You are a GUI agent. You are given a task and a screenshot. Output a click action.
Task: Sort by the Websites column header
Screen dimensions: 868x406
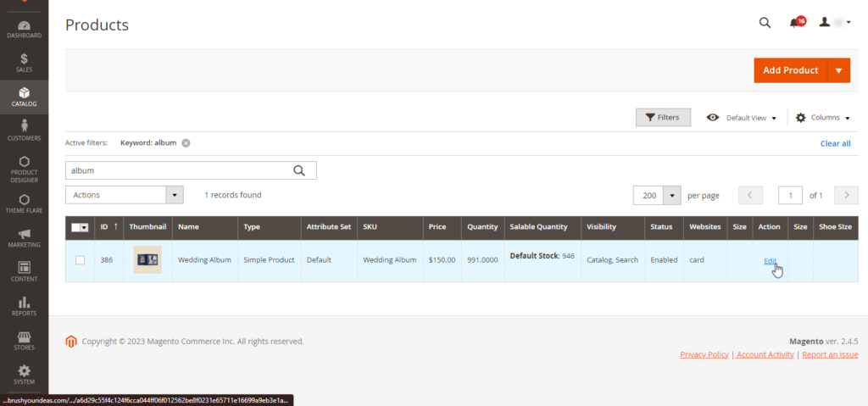(705, 227)
